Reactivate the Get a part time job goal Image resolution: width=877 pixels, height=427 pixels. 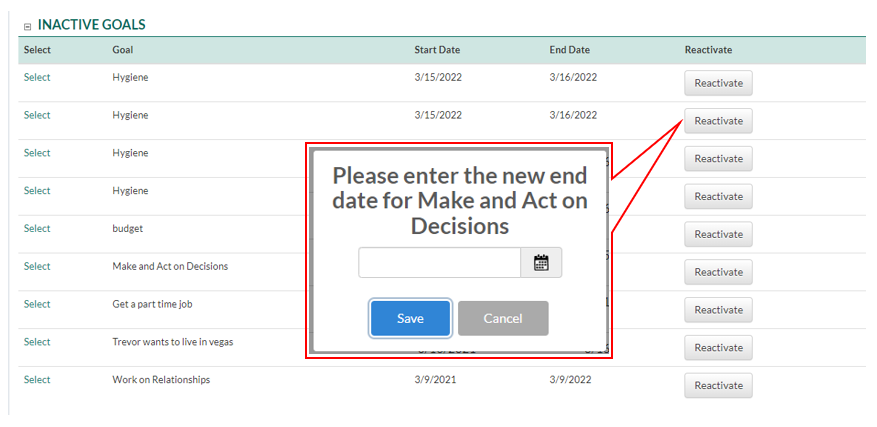[718, 310]
